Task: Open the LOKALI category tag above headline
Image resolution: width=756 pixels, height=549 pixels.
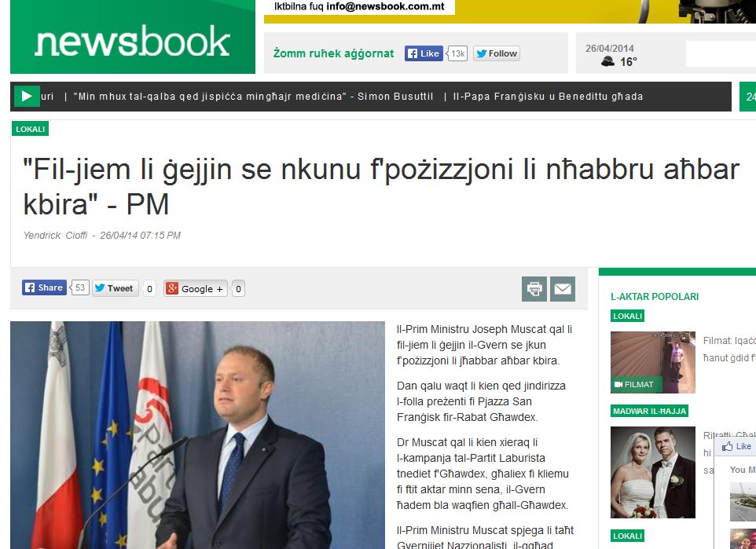Action: point(30,129)
